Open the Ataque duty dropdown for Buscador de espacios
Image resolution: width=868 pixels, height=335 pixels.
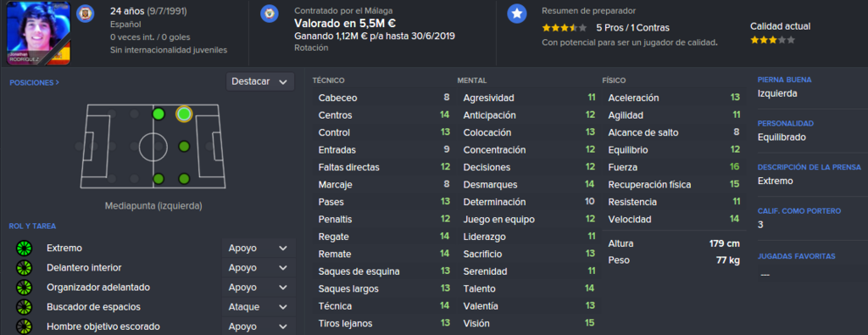[259, 307]
